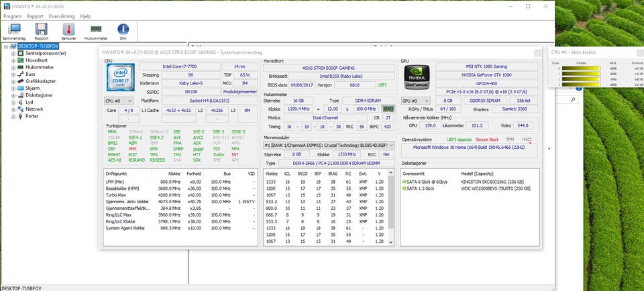
Task: Open the Overvåkning menu
Action: point(62,16)
